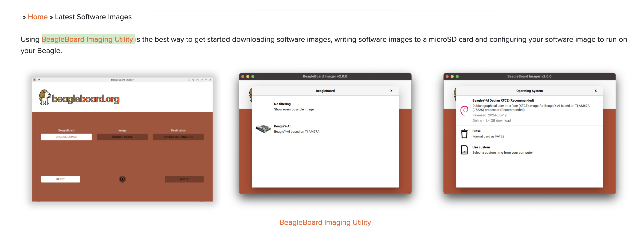Close the Operating System dialog with X

(x=596, y=91)
